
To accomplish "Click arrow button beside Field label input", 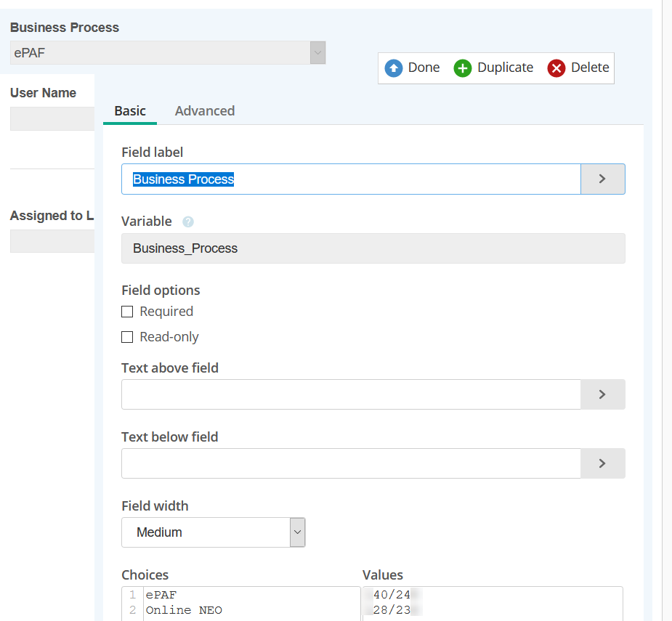I will click(x=602, y=179).
